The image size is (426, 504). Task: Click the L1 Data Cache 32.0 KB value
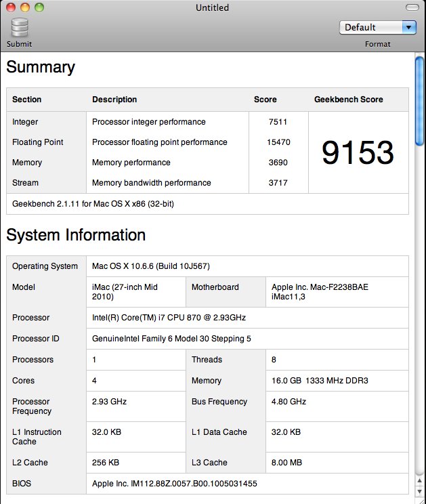286,432
